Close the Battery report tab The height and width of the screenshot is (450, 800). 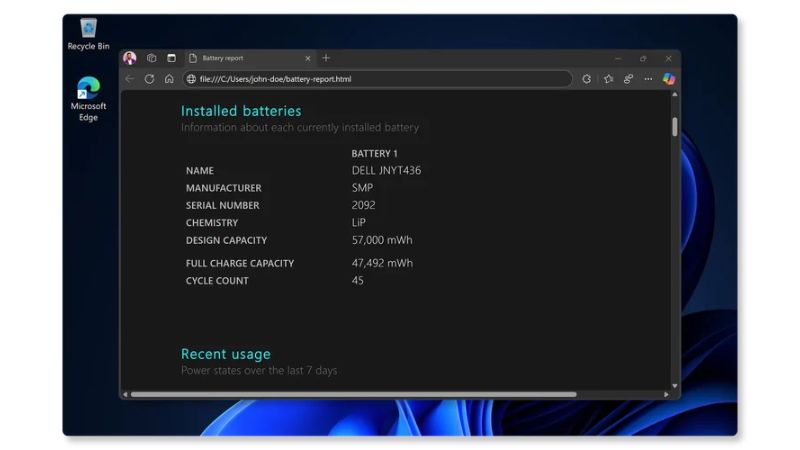click(308, 59)
